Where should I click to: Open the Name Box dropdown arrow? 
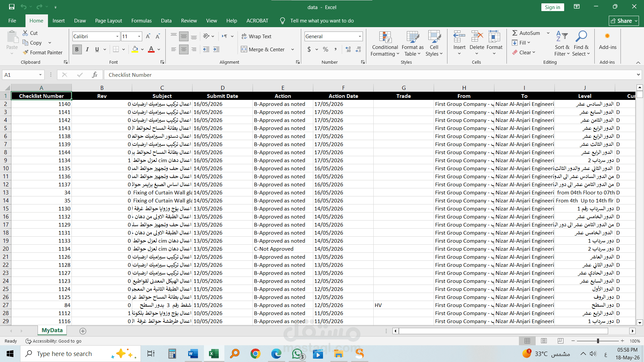40,75
